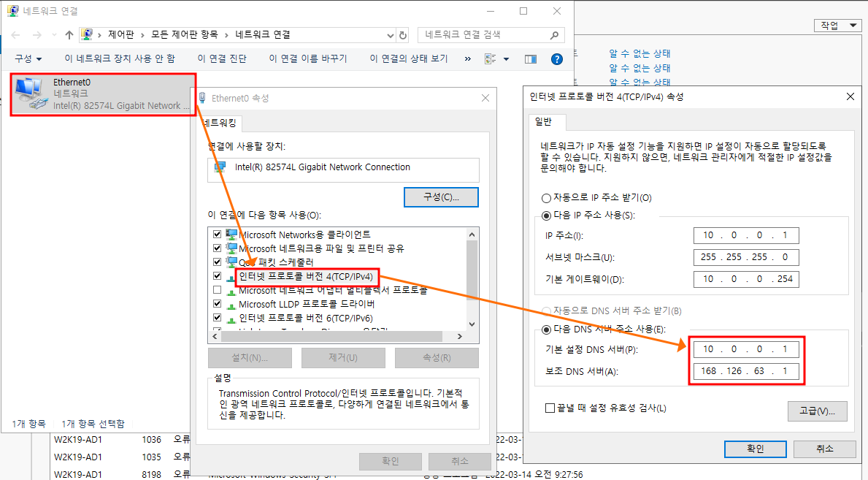868x480 pixels.
Task: Click first 알 수 없는 상태 link
Action: [x=640, y=53]
